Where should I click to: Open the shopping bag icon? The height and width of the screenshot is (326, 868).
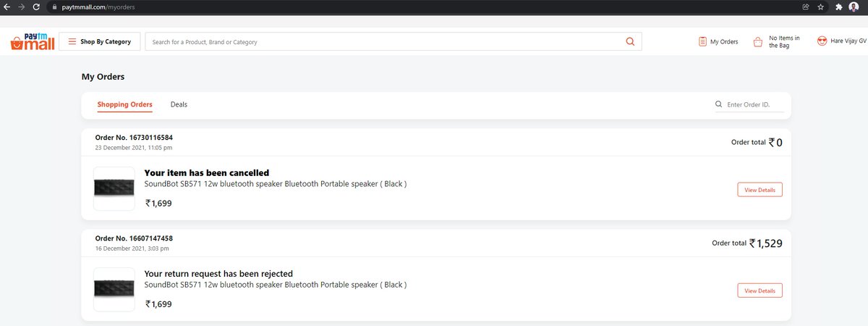(x=757, y=42)
